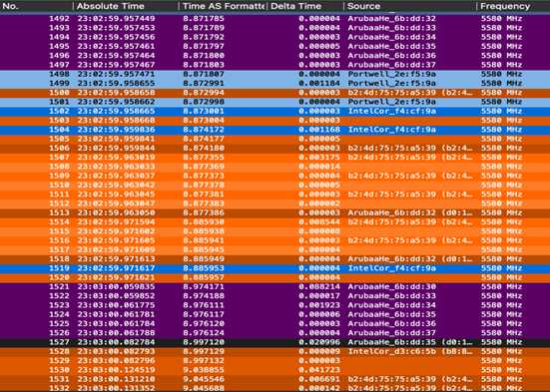Select packet 1492 from ArubaaHe_6b:dd:32
Viewport: 550px width, 392px height.
click(275, 19)
